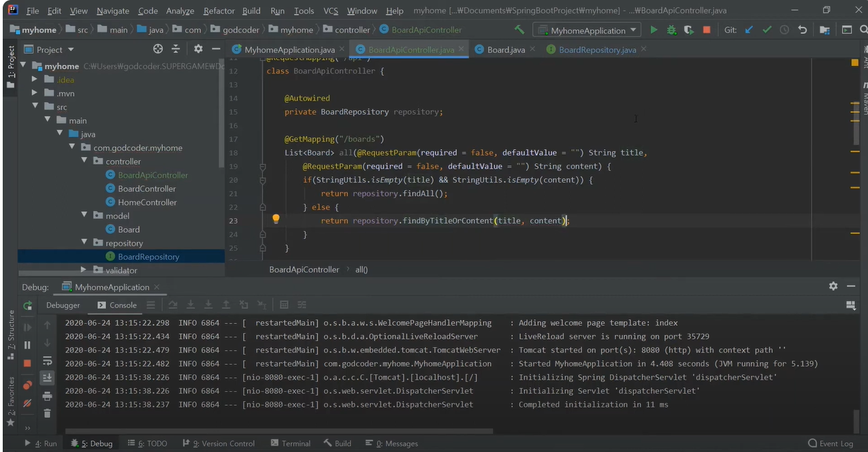Open the Refactor menu
The height and width of the screenshot is (452, 868).
click(219, 11)
